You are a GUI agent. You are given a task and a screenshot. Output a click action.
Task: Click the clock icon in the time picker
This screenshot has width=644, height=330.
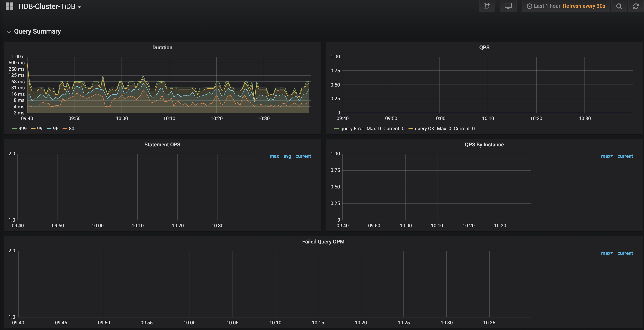(530, 6)
